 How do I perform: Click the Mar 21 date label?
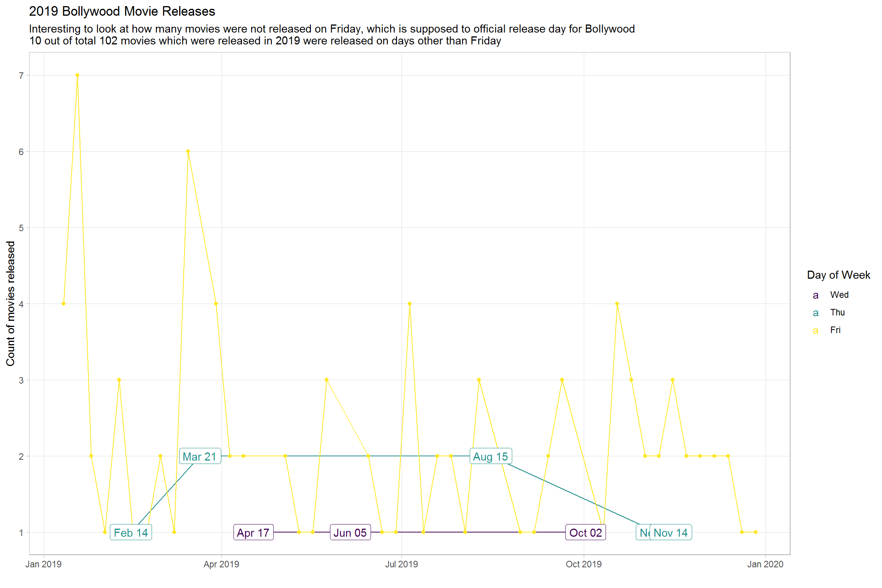[x=199, y=456]
